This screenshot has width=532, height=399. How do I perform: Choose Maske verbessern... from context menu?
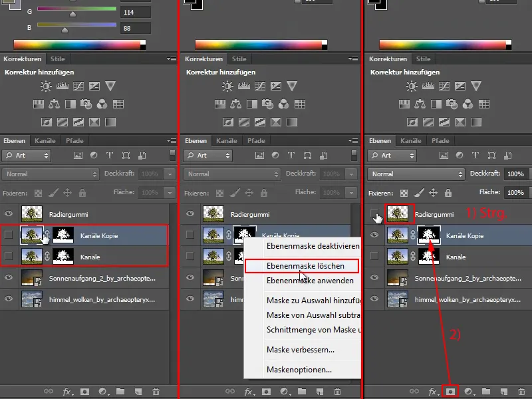(301, 350)
